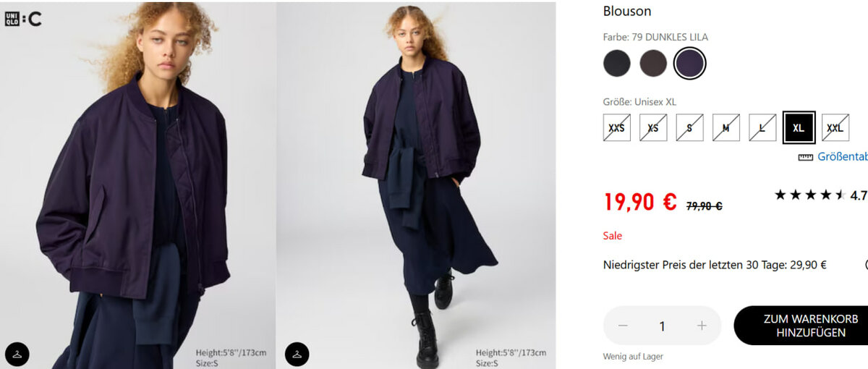868x369 pixels.
Task: Click the Uniqlo : C logo
Action: point(23,19)
